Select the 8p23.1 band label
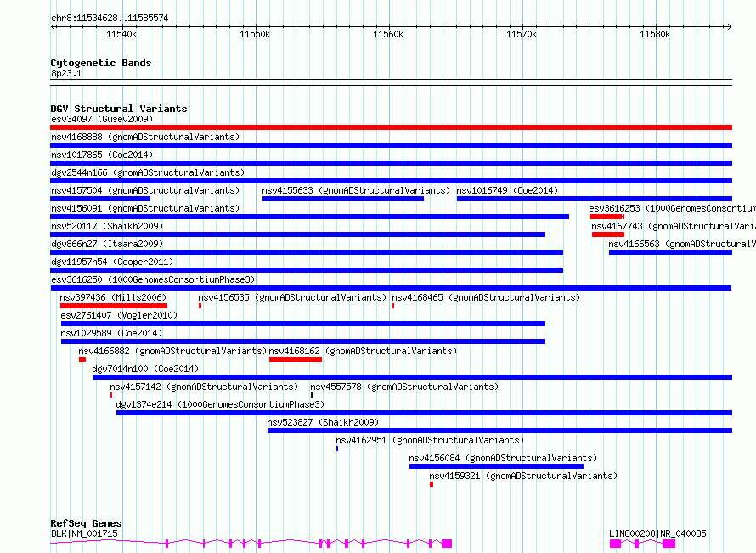756x553 pixels. (x=66, y=73)
